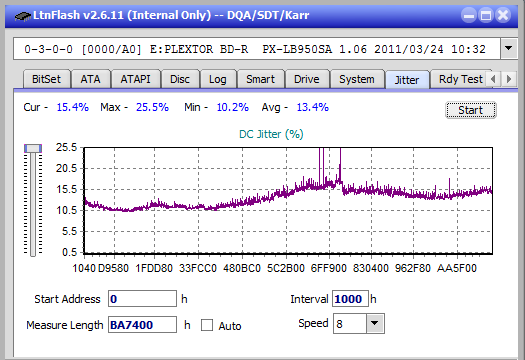Click the Max value 25.5%
The height and width of the screenshot is (360, 525).
coord(152,107)
